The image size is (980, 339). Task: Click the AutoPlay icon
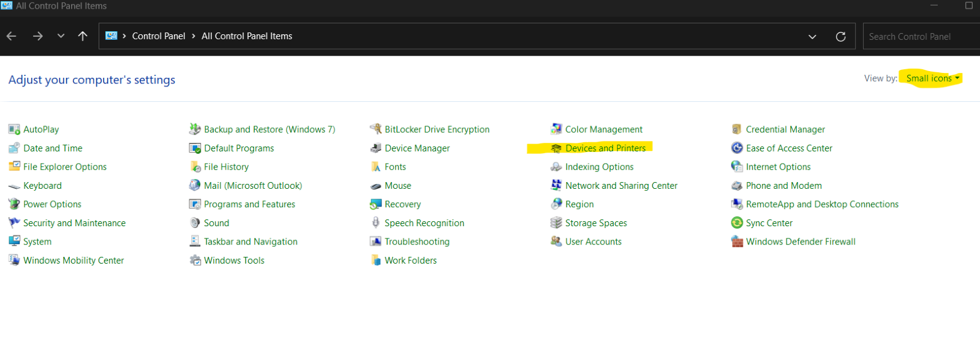click(14, 129)
